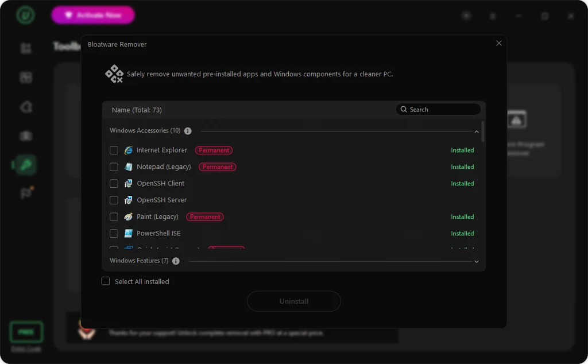Click the Bloatware Remover puzzle icon
The height and width of the screenshot is (364, 588).
click(x=114, y=74)
